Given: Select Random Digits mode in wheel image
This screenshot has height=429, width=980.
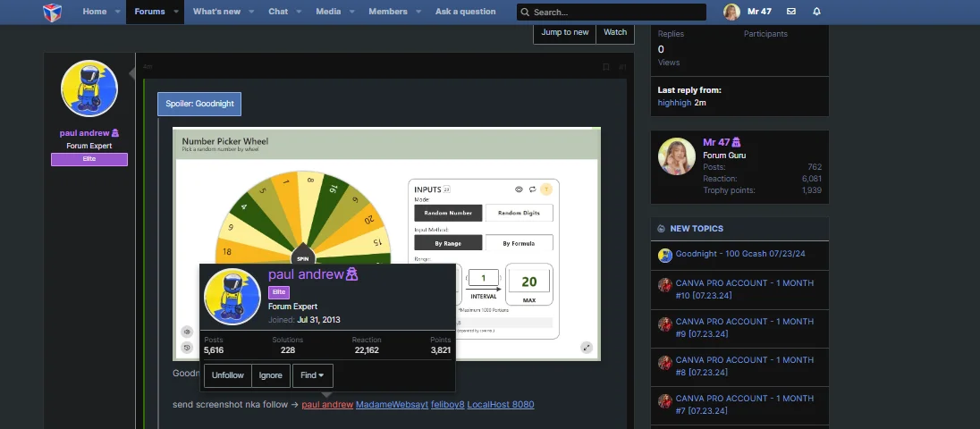Looking at the screenshot, I should coord(520,213).
